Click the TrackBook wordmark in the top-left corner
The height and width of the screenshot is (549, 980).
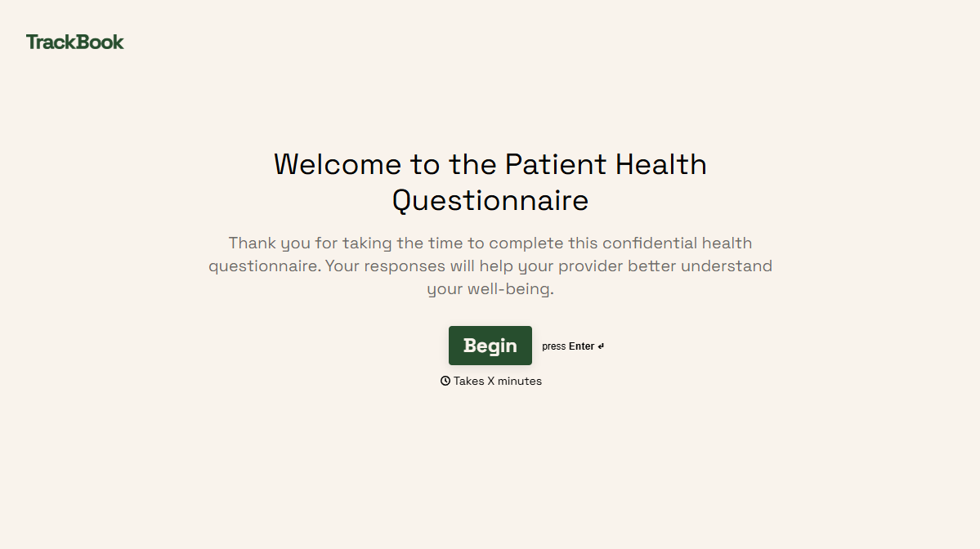pos(74,42)
